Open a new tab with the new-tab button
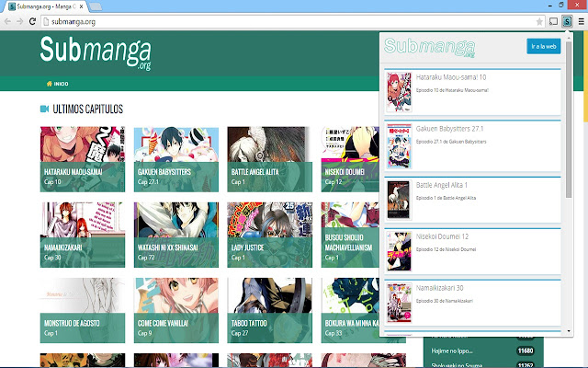Viewport: 588px width, 368px height. 96,6
